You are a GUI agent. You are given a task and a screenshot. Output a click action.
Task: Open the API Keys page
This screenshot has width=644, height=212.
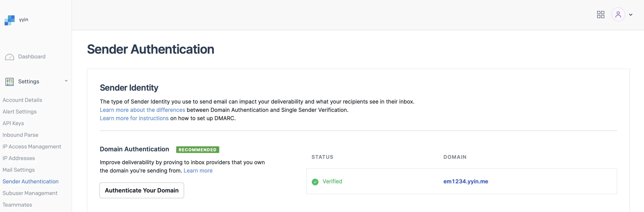[13, 123]
